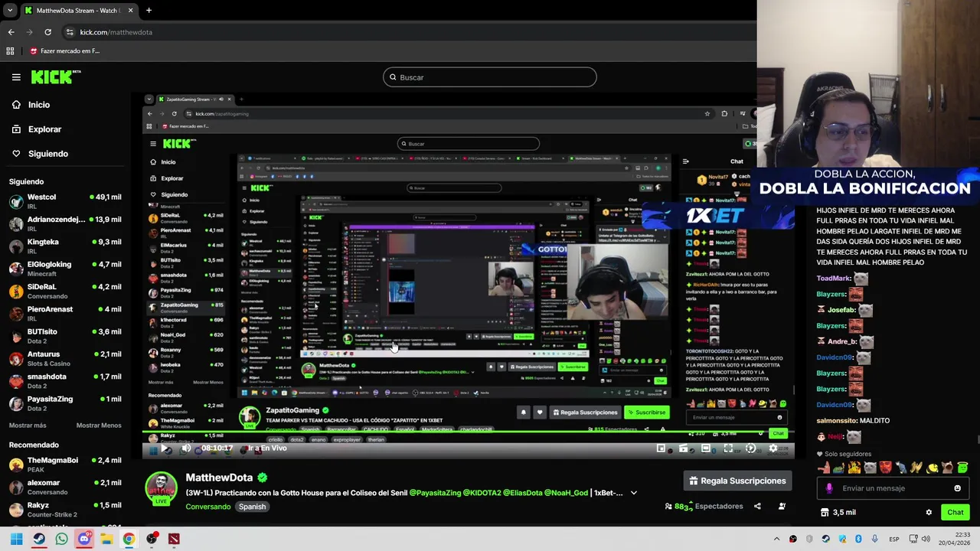Image resolution: width=980 pixels, height=551 pixels.
Task: Expand the stream title chevron
Action: coord(633,493)
